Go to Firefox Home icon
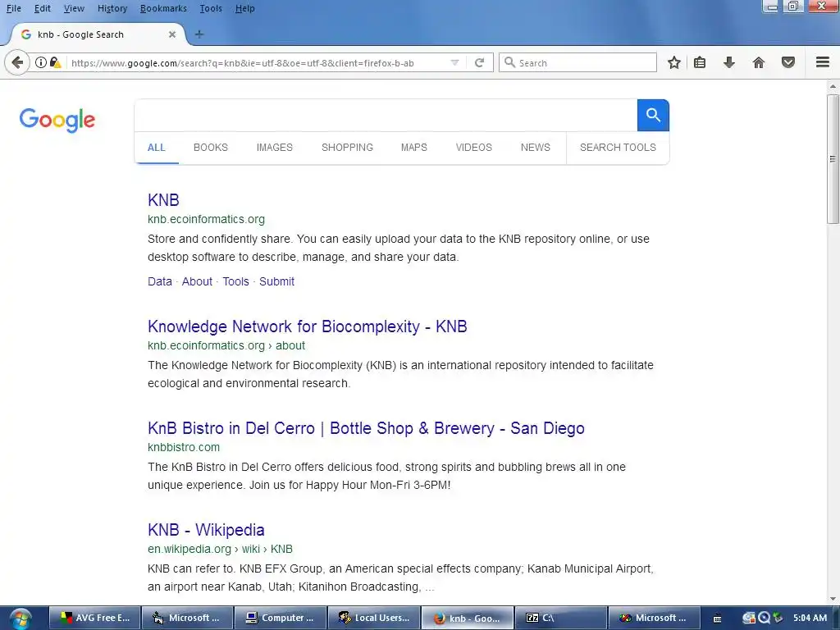Image resolution: width=840 pixels, height=630 pixels. pos(759,62)
